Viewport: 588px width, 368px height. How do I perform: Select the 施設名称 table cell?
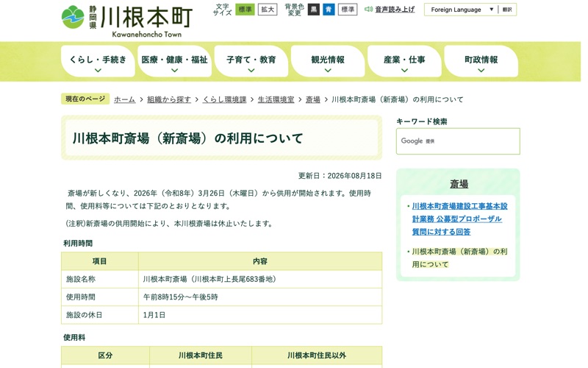(x=100, y=279)
